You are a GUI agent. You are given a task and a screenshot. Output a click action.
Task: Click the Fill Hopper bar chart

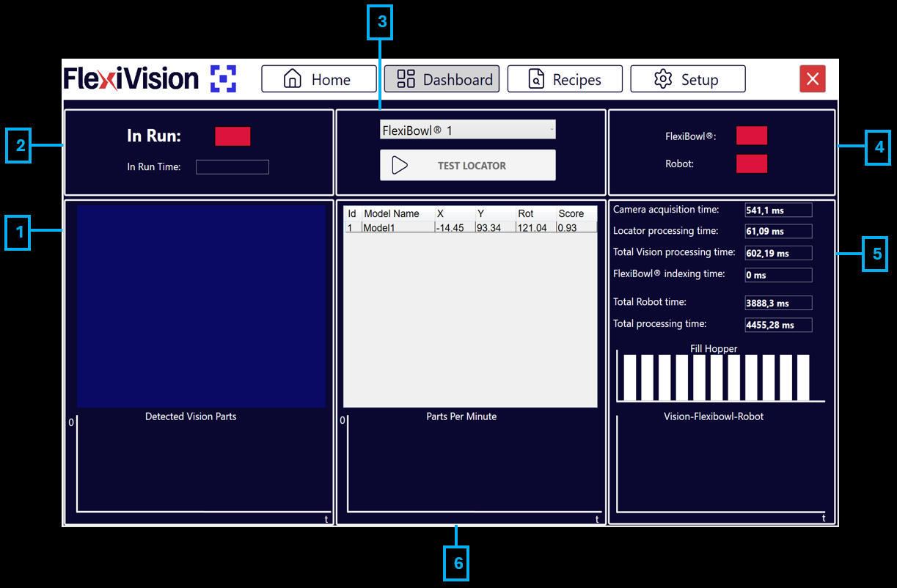pos(720,377)
